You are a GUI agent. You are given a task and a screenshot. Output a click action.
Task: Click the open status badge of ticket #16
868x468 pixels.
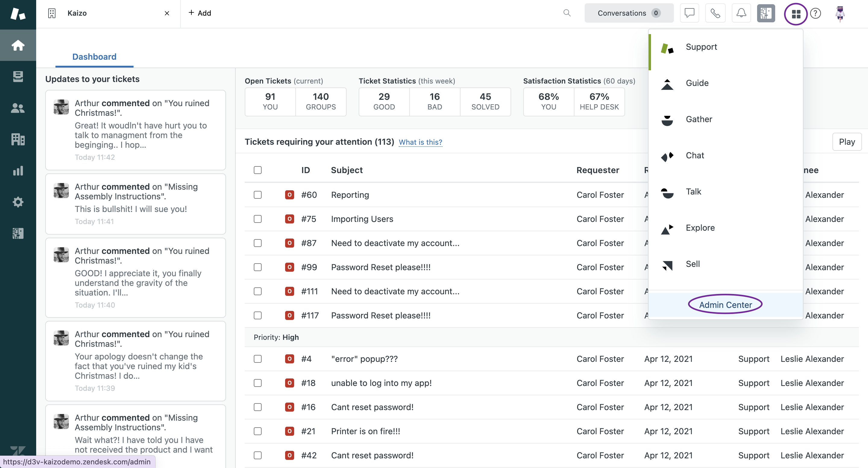point(289,407)
